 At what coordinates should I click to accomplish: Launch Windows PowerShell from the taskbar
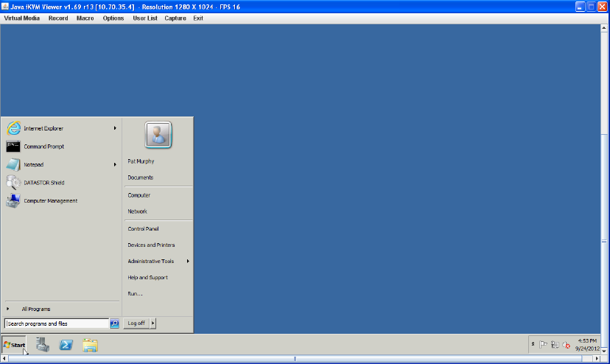coord(66,345)
